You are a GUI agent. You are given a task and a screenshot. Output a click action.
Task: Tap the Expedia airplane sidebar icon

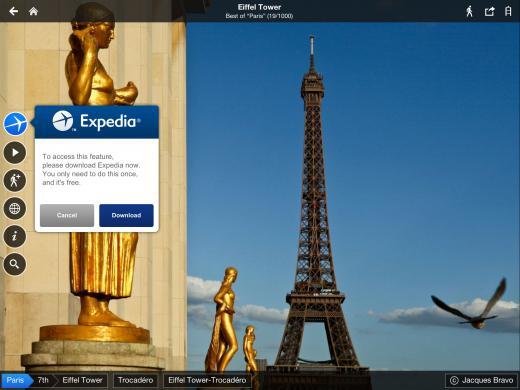point(15,124)
